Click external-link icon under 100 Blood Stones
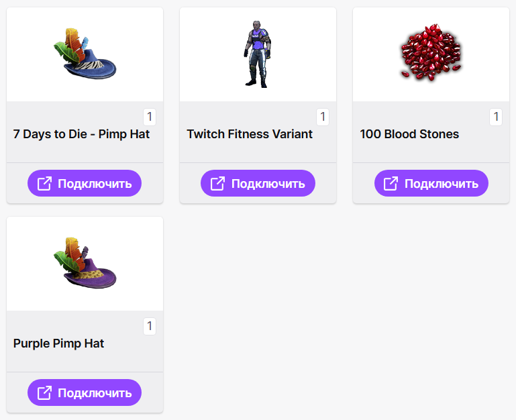The height and width of the screenshot is (420, 516). pyautogui.click(x=391, y=184)
